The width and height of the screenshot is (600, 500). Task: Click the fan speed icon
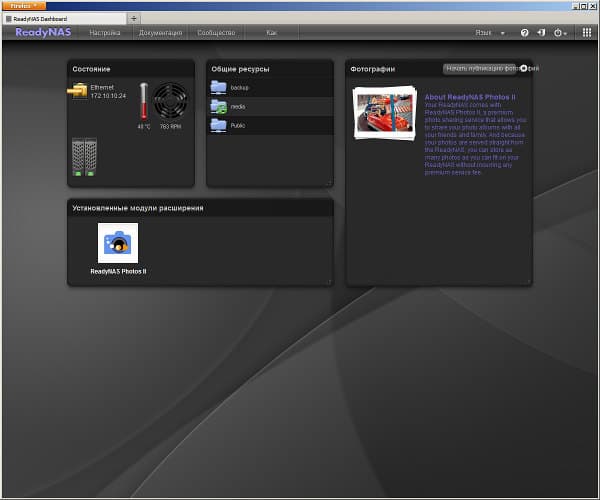(x=170, y=101)
